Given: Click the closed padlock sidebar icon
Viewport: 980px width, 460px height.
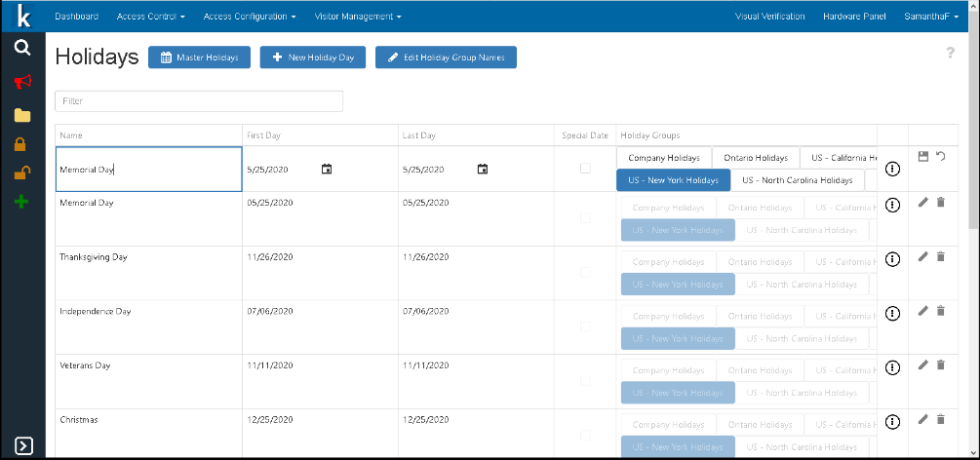Looking at the screenshot, I should click(x=20, y=144).
